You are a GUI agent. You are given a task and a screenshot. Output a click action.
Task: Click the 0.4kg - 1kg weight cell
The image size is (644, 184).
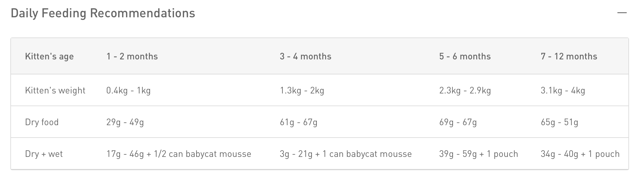tap(128, 91)
